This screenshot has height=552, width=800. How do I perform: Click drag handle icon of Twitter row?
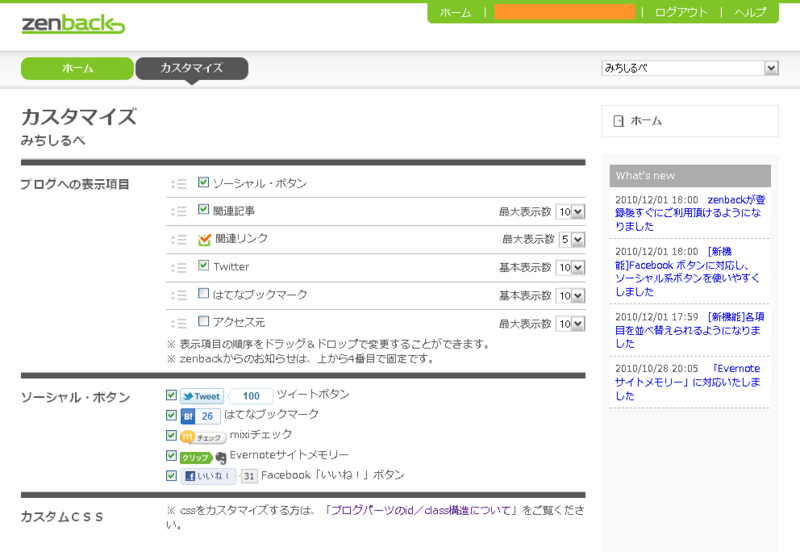(179, 267)
